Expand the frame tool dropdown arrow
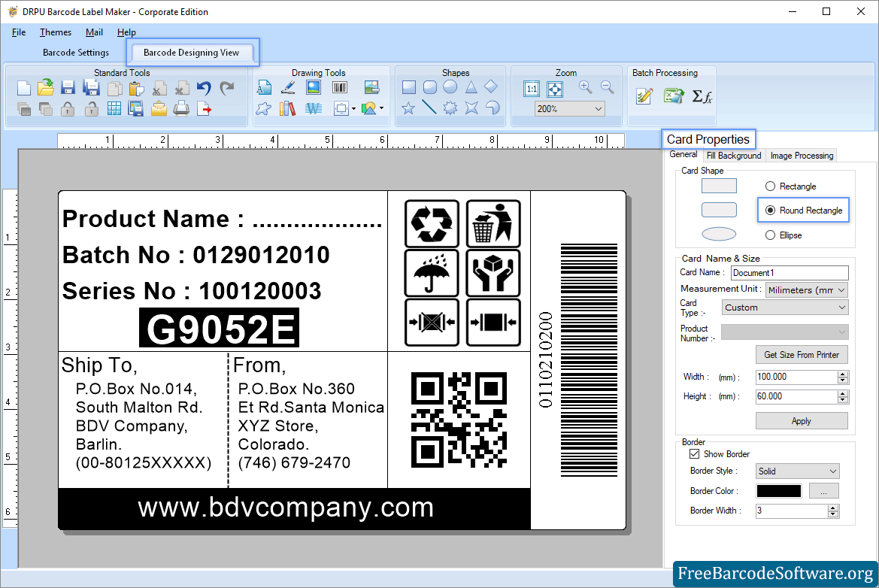 point(353,109)
